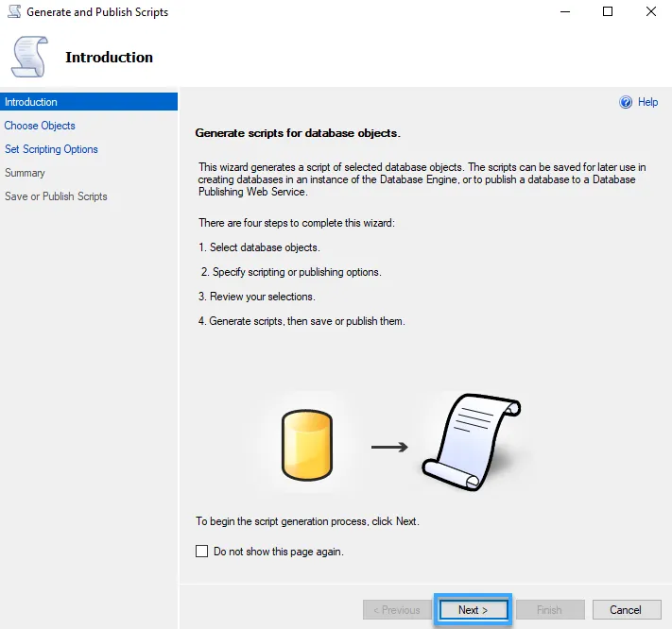Click 'To begin the script generation process' text
The image size is (672, 629).
(x=282, y=521)
